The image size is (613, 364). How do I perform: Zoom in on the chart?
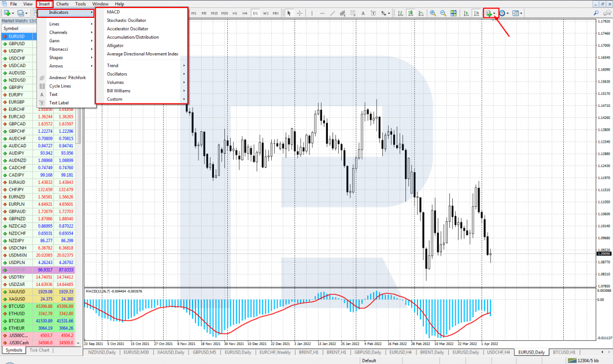pos(433,13)
